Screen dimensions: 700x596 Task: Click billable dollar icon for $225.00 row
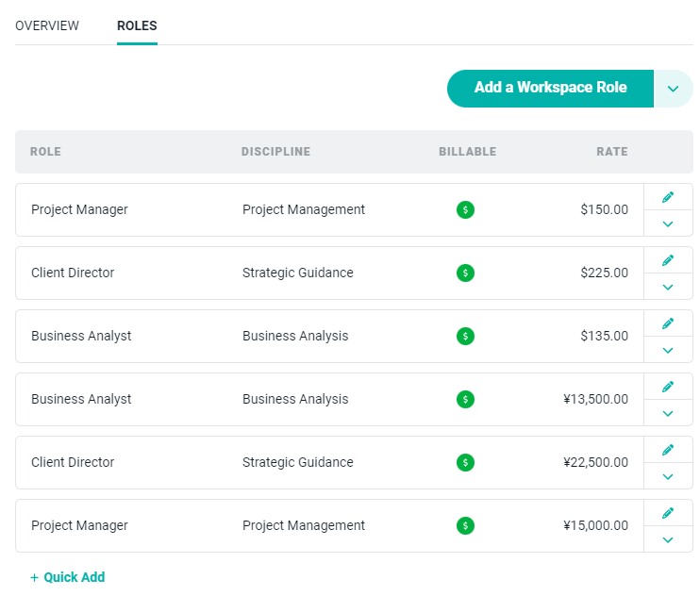point(465,273)
